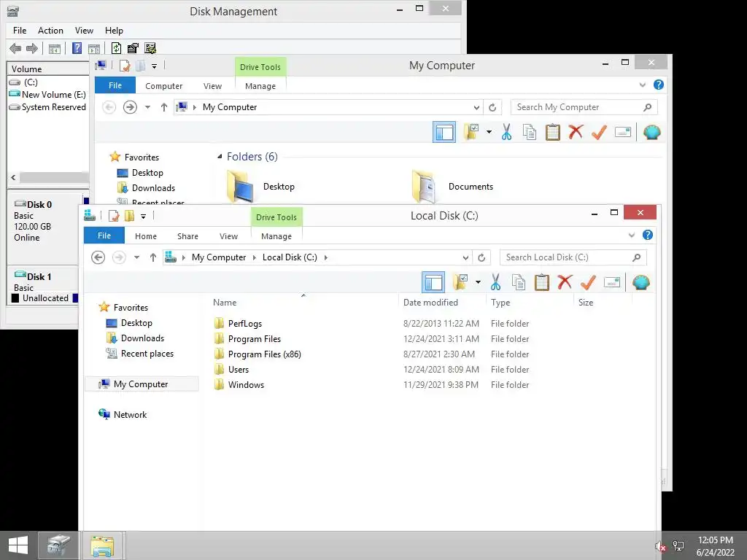
Task: Click the Disk Management help question mark icon
Action: point(77,48)
